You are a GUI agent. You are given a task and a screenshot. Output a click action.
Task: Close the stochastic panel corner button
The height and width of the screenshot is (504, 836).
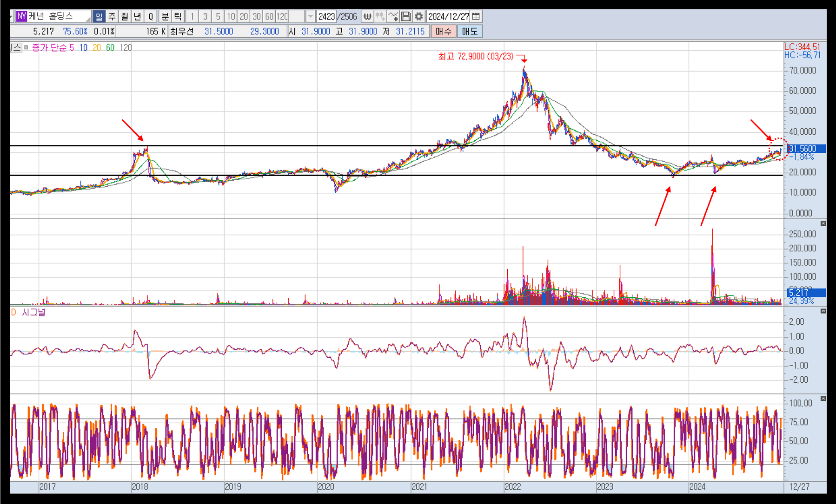823,399
